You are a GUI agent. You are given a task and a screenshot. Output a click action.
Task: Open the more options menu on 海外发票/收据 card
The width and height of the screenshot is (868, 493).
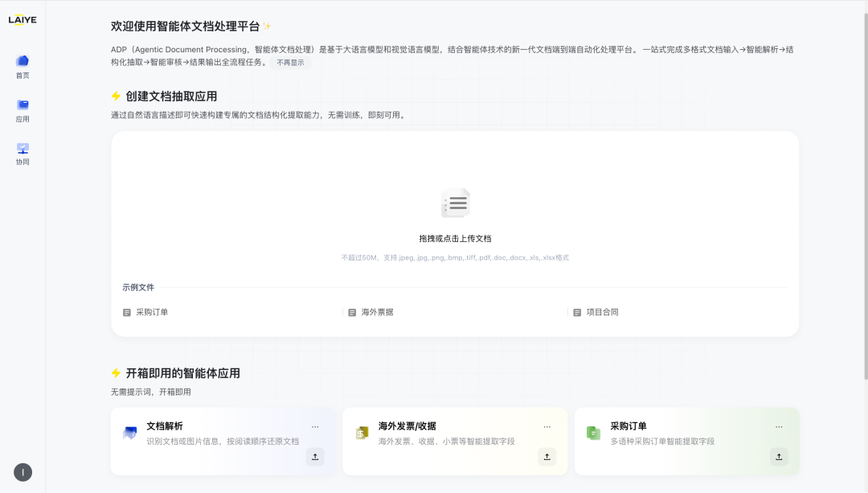click(x=547, y=426)
